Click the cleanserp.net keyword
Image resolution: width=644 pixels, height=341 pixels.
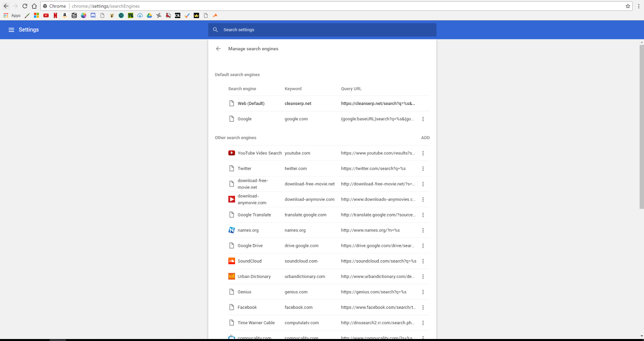(x=298, y=103)
